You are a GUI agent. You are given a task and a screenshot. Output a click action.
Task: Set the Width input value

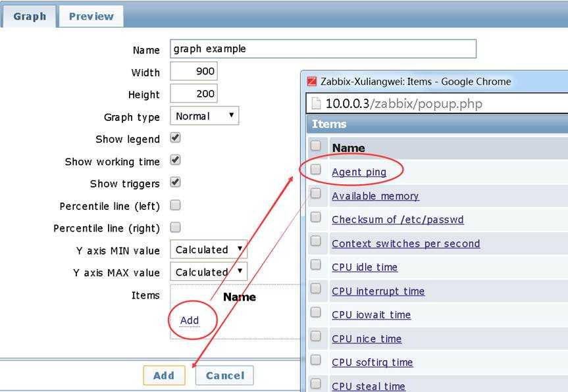194,71
